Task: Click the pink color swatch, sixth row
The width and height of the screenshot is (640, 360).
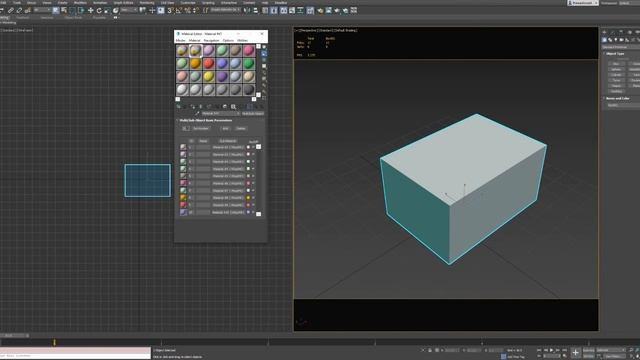Action: coord(248,183)
